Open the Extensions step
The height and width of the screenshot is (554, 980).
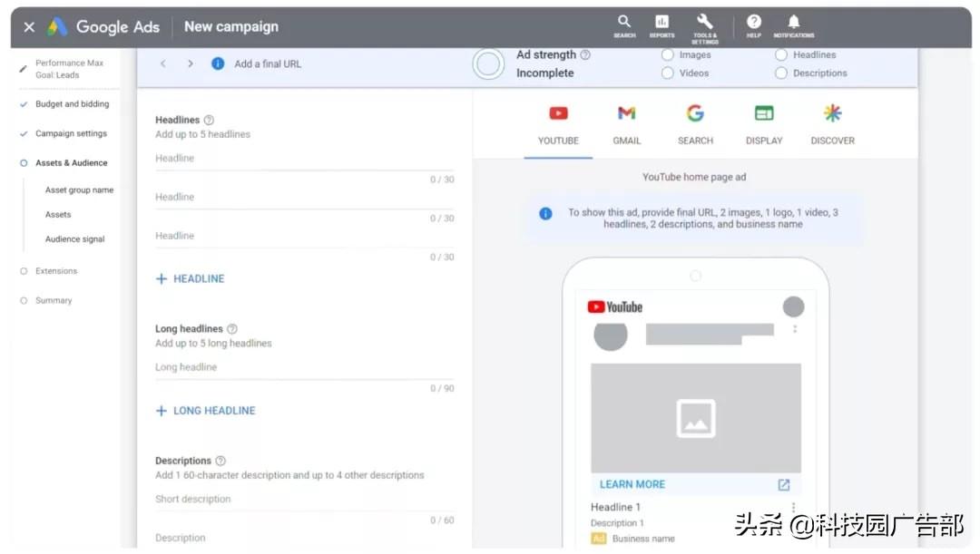click(x=56, y=271)
